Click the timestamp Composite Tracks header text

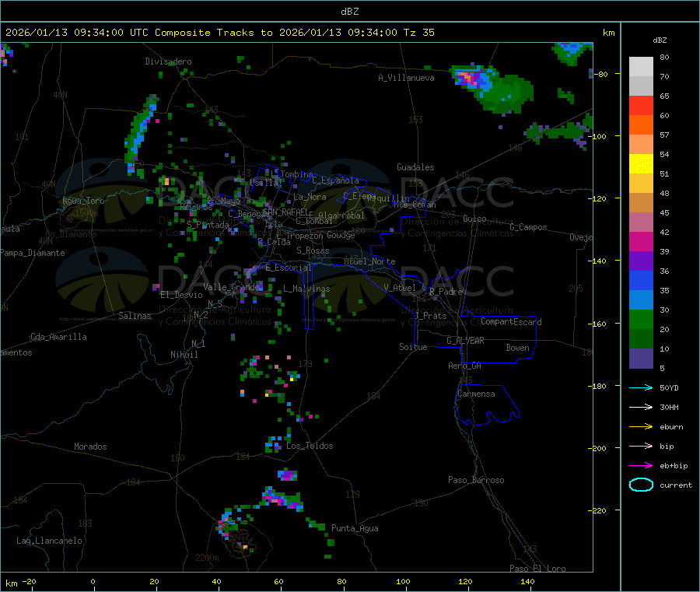(x=219, y=33)
